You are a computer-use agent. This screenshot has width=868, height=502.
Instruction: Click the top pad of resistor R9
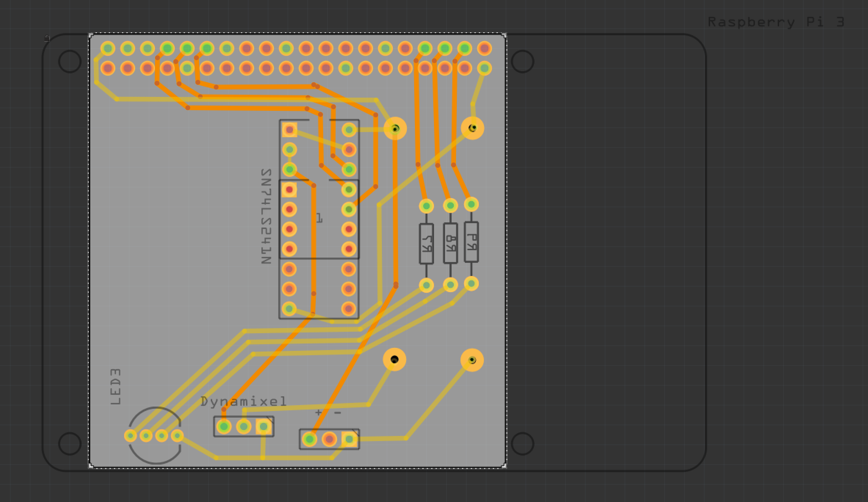click(x=471, y=204)
